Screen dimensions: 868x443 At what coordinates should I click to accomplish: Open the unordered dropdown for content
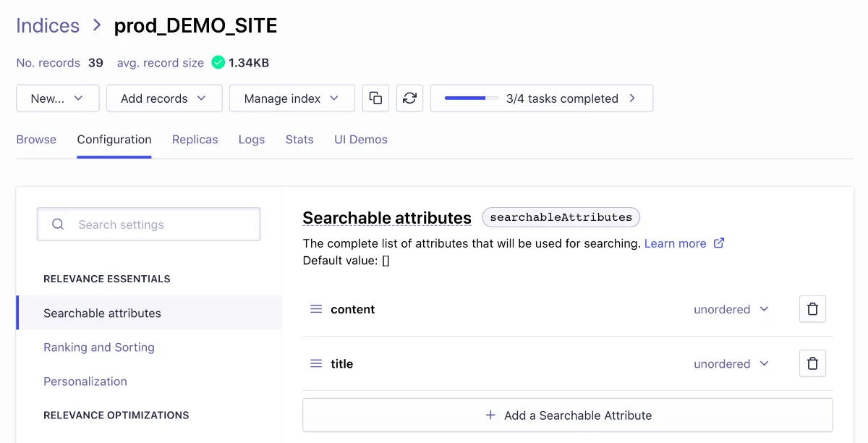(731, 308)
